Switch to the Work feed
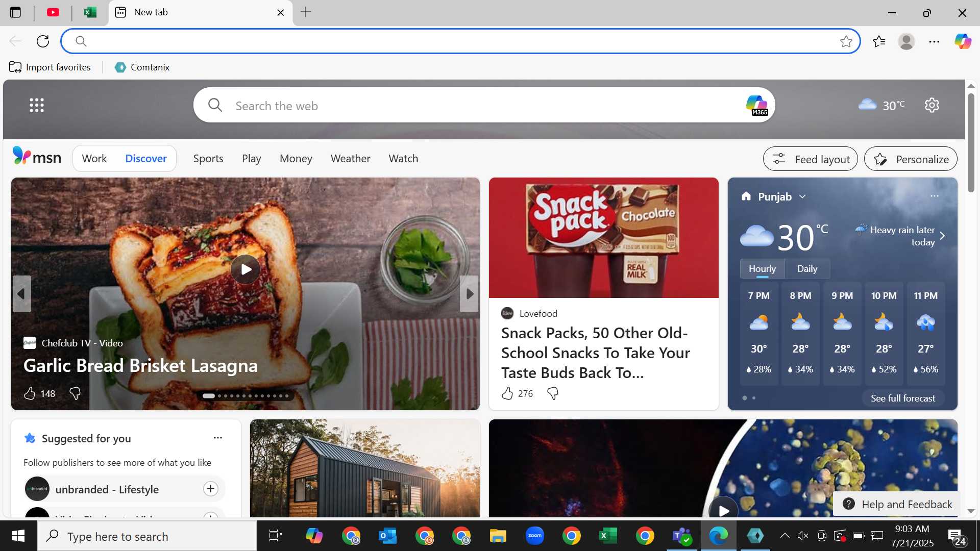Image resolution: width=980 pixels, height=551 pixels. (94, 159)
